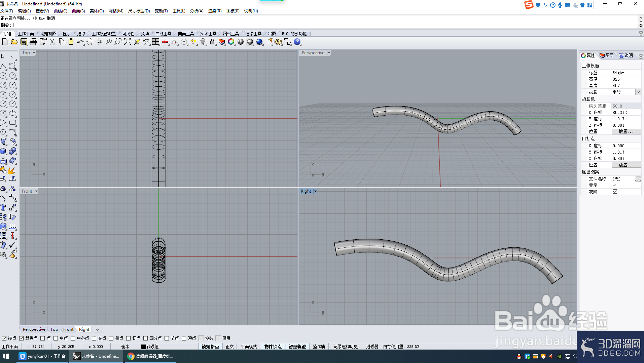This screenshot has height=363, width=644.
Task: Click in the 指令 command input field
Action: click(x=325, y=25)
